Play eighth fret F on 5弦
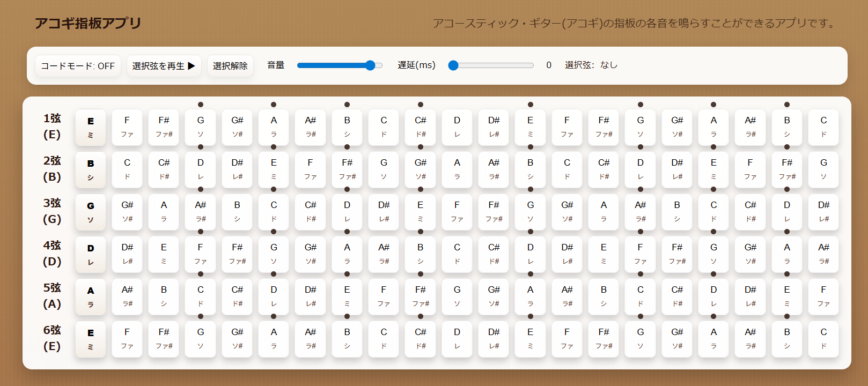Image resolution: width=868 pixels, height=386 pixels. [x=384, y=297]
